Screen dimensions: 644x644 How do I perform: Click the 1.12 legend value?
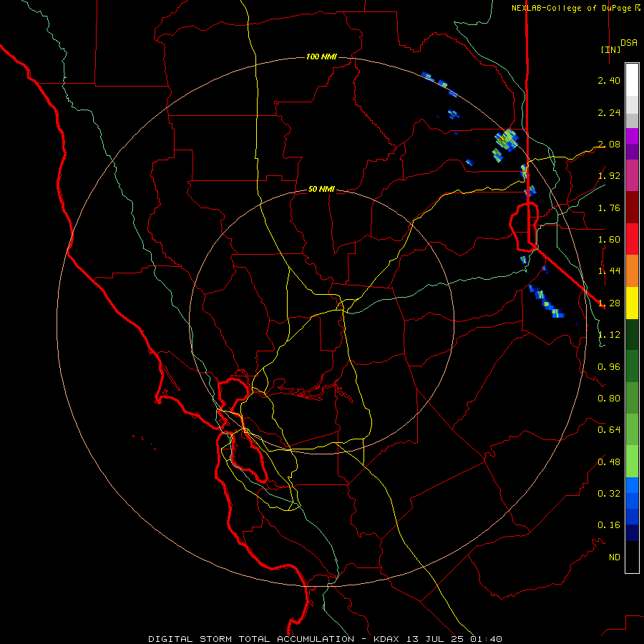[x=609, y=335]
